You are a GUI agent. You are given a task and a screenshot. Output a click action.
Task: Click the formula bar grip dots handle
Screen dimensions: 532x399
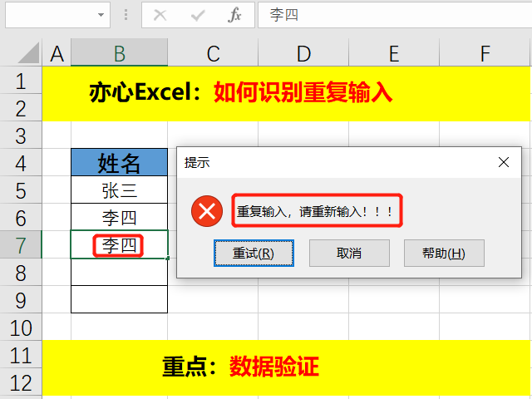click(126, 15)
